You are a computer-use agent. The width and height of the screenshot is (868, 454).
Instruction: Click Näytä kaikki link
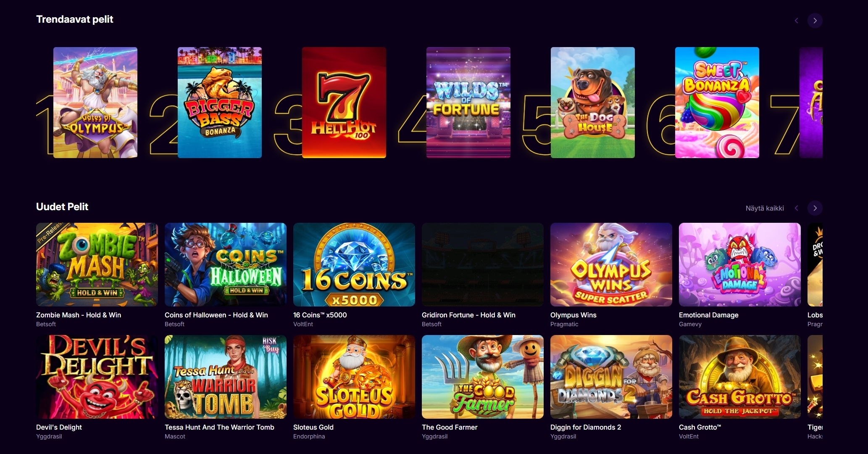[x=765, y=208]
